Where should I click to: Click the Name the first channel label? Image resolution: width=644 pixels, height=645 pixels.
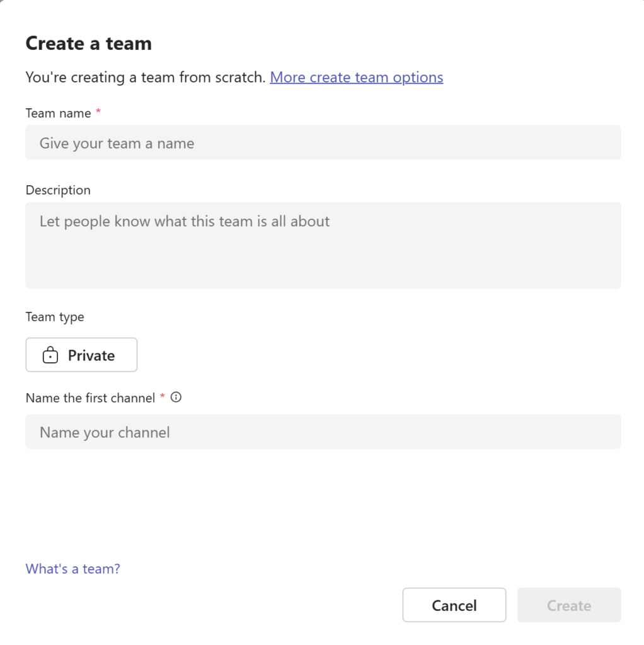[90, 398]
